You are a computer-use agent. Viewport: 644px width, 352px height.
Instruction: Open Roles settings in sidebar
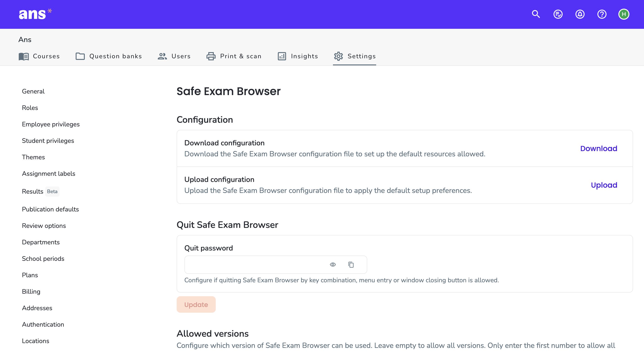(30, 108)
